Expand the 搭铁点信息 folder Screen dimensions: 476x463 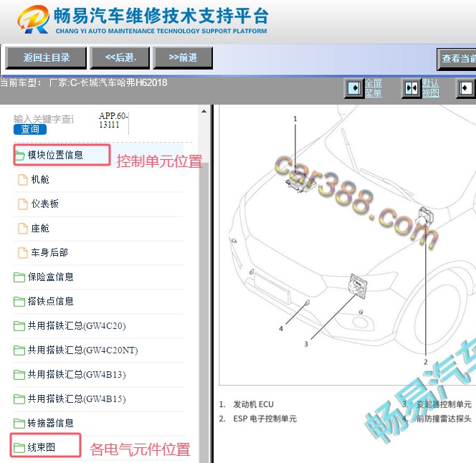tap(50, 301)
